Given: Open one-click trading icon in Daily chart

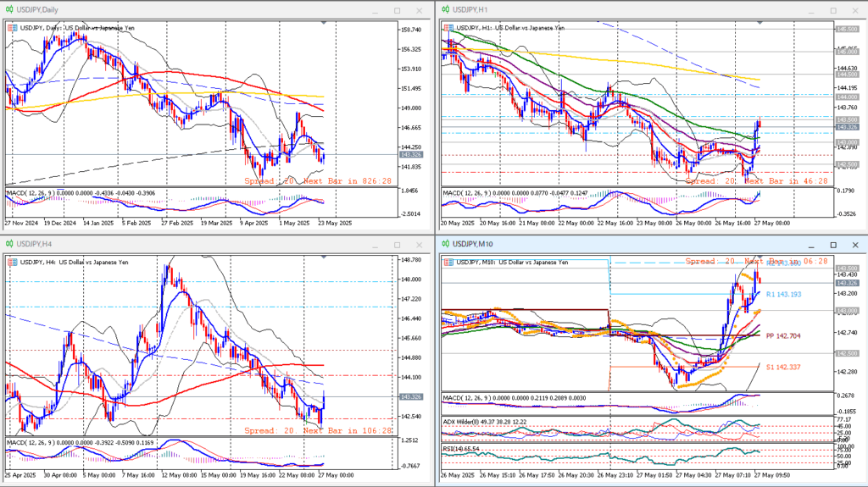Looking at the screenshot, I should [x=12, y=28].
